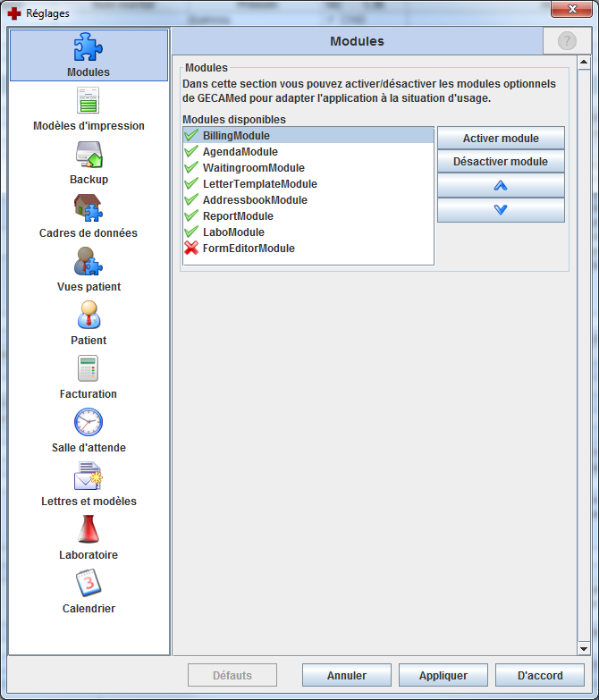This screenshot has height=700, width=599.
Task: Select the Backup drive icon
Action: 89,154
